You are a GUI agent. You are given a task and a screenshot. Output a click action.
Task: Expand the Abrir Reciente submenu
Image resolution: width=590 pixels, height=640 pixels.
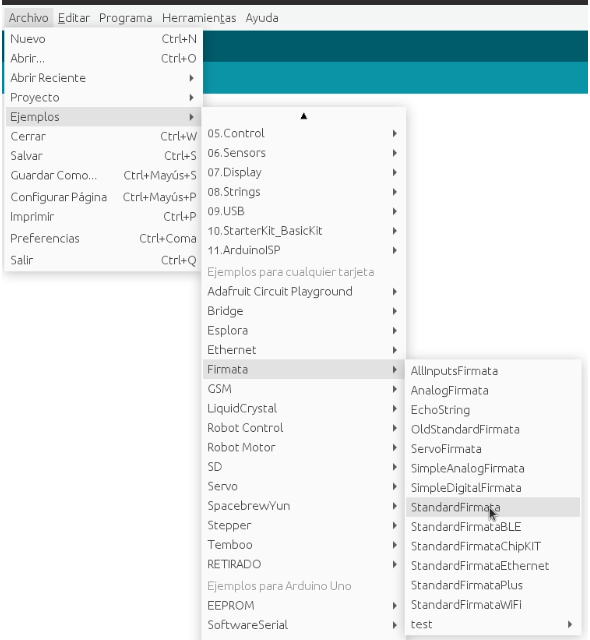click(x=103, y=78)
